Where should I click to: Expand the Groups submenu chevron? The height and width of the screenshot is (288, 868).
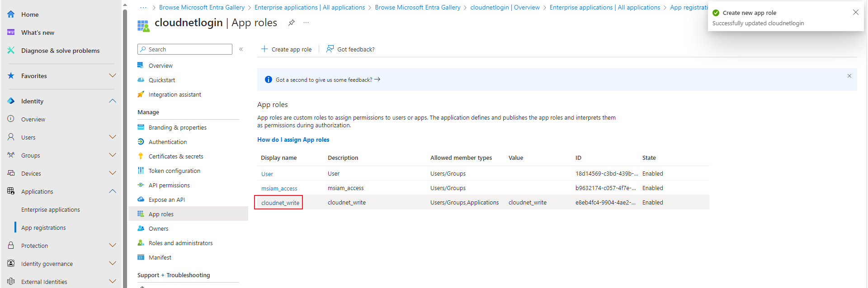[x=113, y=155]
